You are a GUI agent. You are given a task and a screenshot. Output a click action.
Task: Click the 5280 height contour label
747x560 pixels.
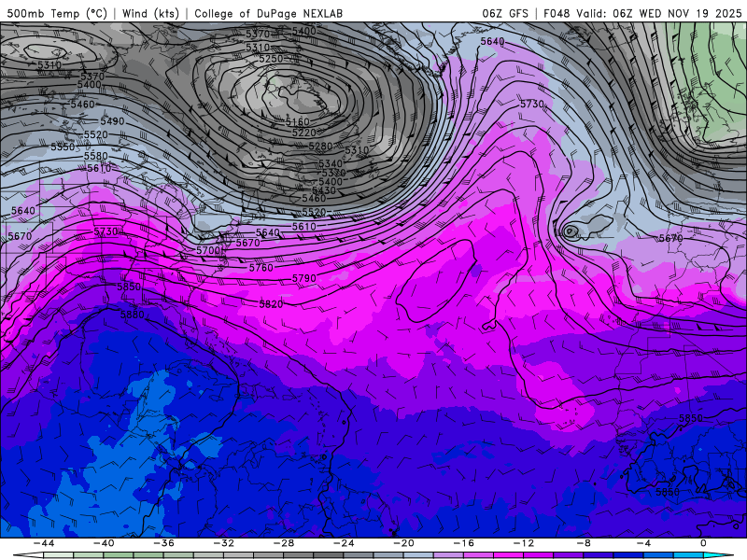click(x=320, y=146)
